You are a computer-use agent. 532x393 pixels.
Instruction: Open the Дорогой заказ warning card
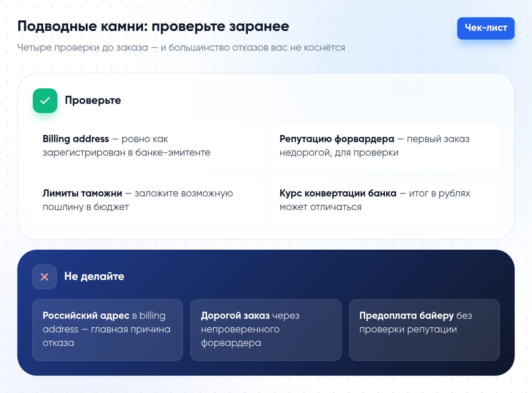[x=266, y=330]
